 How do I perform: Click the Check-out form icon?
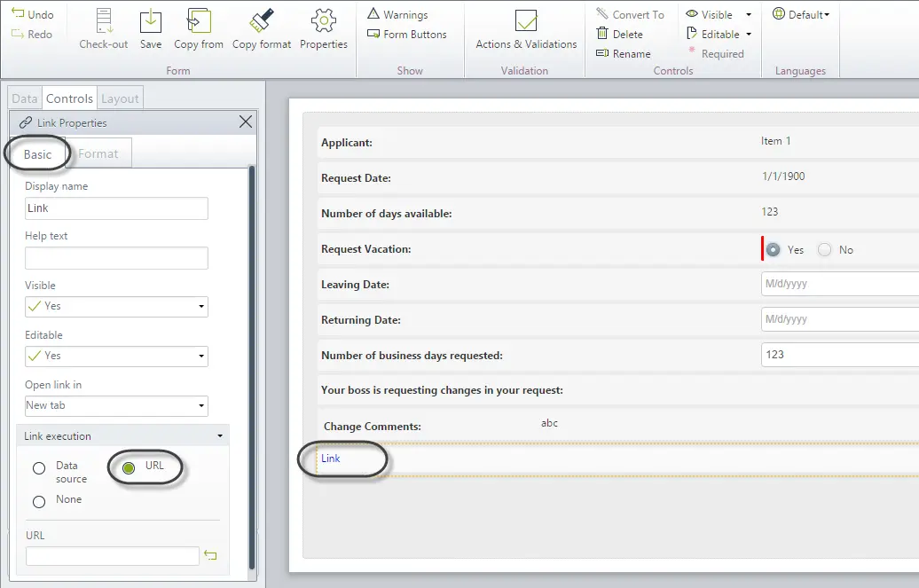[103, 21]
